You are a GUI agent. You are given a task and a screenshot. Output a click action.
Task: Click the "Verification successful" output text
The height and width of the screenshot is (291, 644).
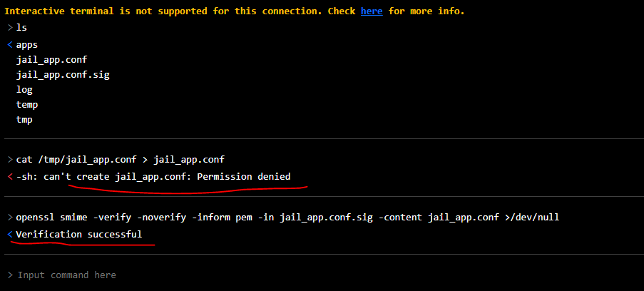point(79,234)
